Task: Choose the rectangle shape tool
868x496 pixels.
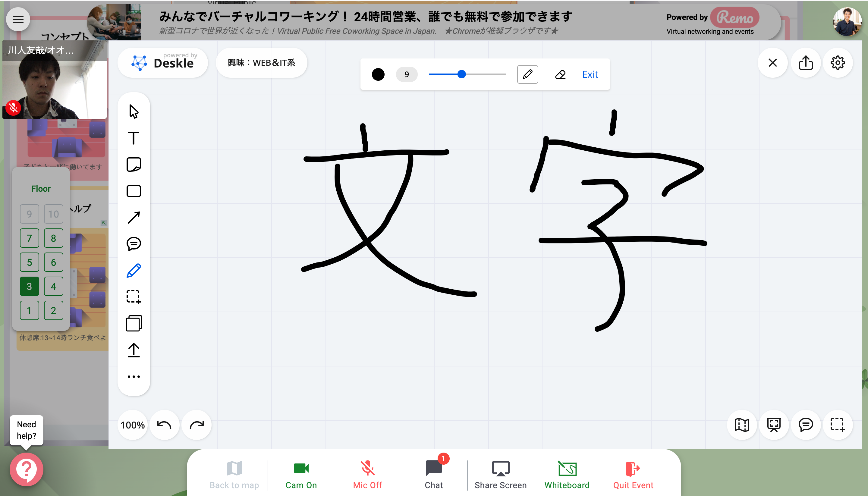Action: 134,191
